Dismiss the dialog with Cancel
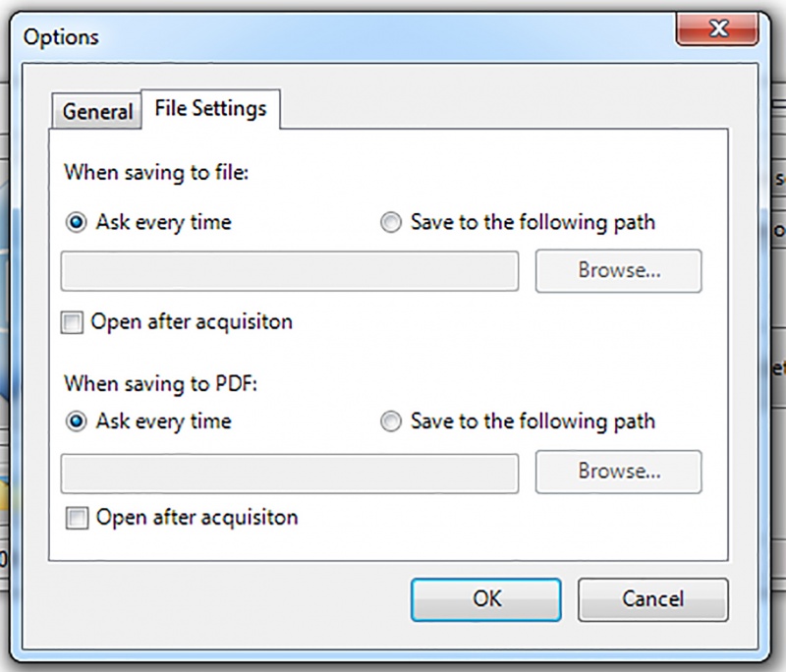This screenshot has height=672, width=786. [x=652, y=598]
